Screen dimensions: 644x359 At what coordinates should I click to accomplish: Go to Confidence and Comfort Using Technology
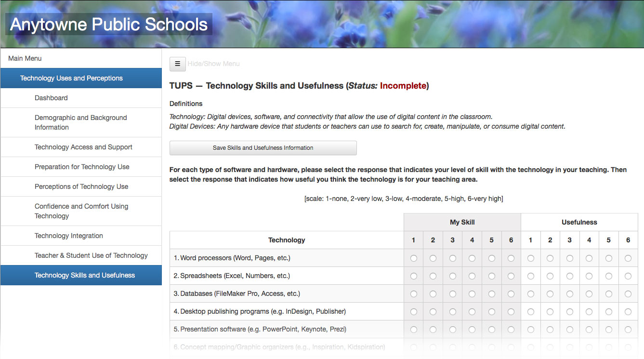81,211
